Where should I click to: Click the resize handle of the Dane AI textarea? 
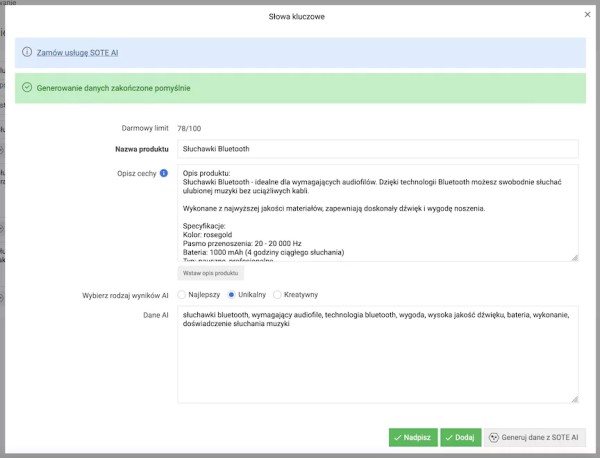point(574,400)
